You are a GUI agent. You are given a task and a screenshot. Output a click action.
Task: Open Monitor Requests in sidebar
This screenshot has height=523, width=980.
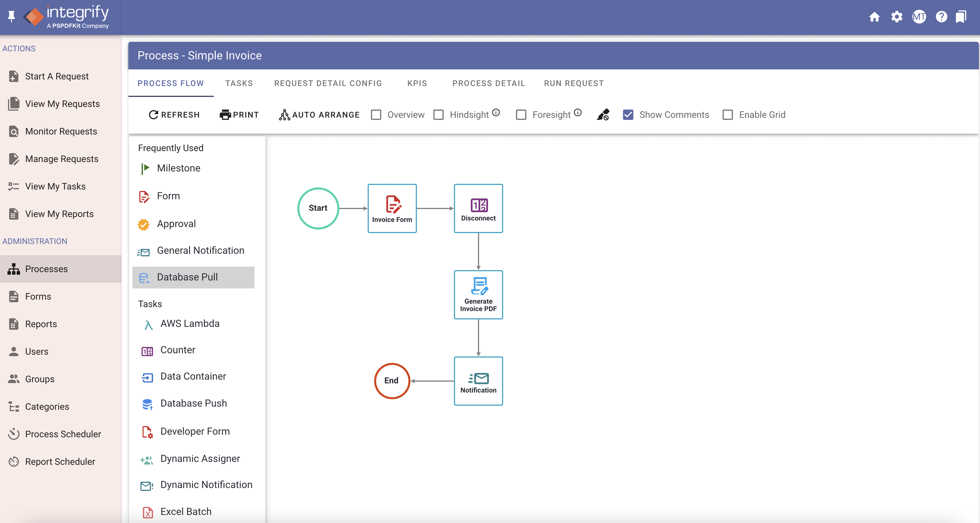[60, 132]
